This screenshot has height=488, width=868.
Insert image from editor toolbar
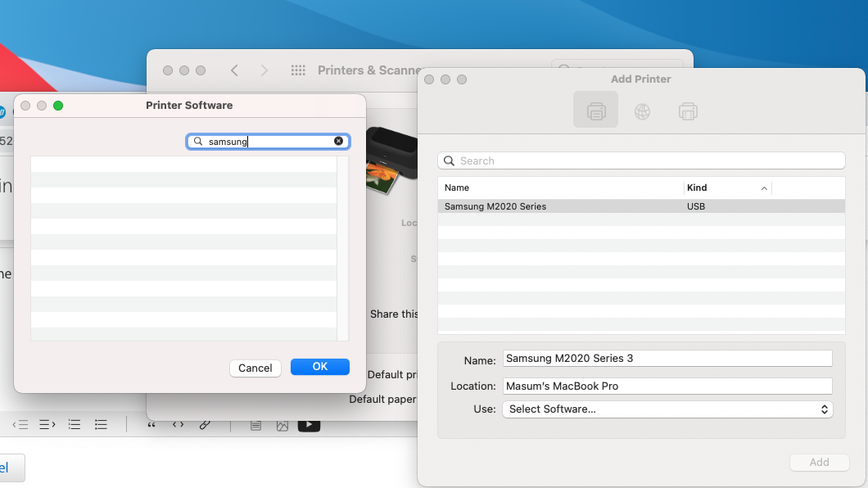tap(283, 426)
